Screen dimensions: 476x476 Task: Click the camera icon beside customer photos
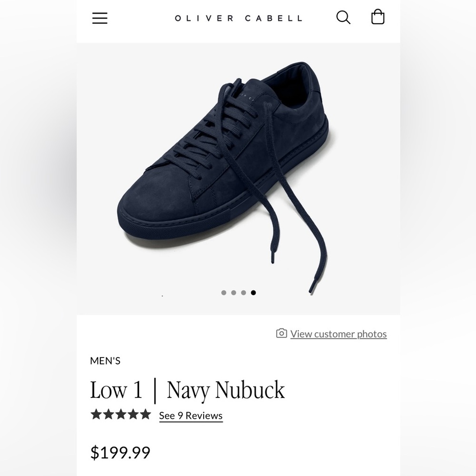coord(281,334)
